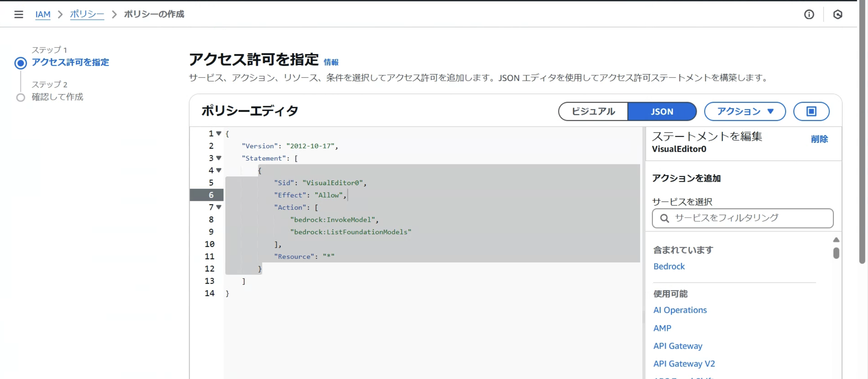Navigate to IAM via the breadcrumb
The image size is (868, 379).
coord(43,14)
